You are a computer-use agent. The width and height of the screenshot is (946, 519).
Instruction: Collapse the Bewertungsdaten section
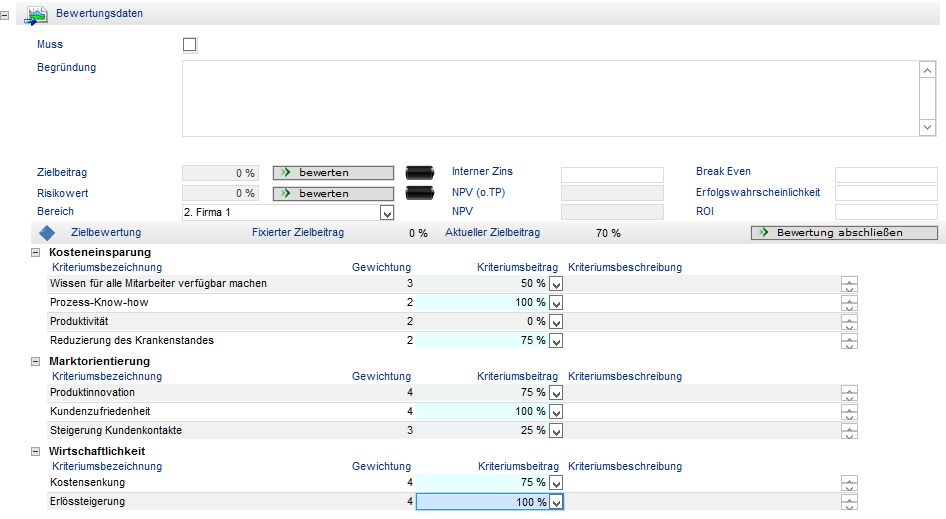click(x=5, y=15)
